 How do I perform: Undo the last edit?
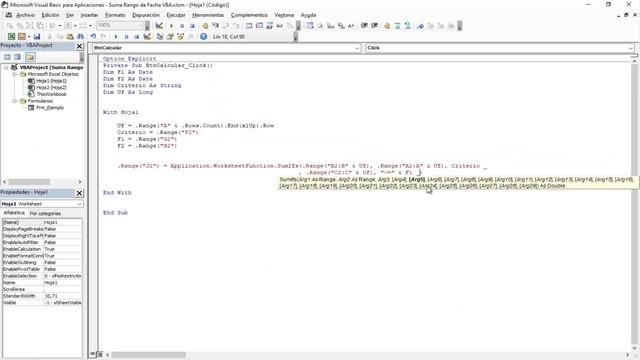click(93, 37)
